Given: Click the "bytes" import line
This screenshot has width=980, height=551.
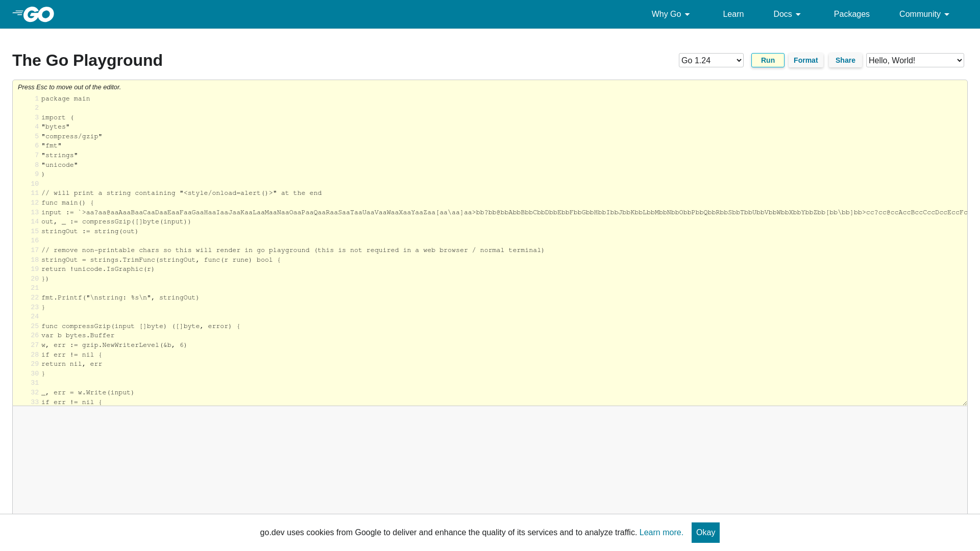Looking at the screenshot, I should click(56, 127).
